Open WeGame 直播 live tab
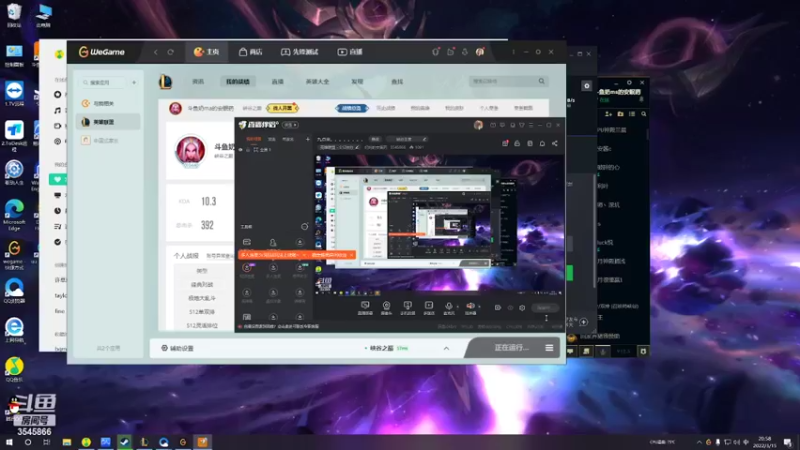This screenshot has height=450, width=800. point(350,52)
